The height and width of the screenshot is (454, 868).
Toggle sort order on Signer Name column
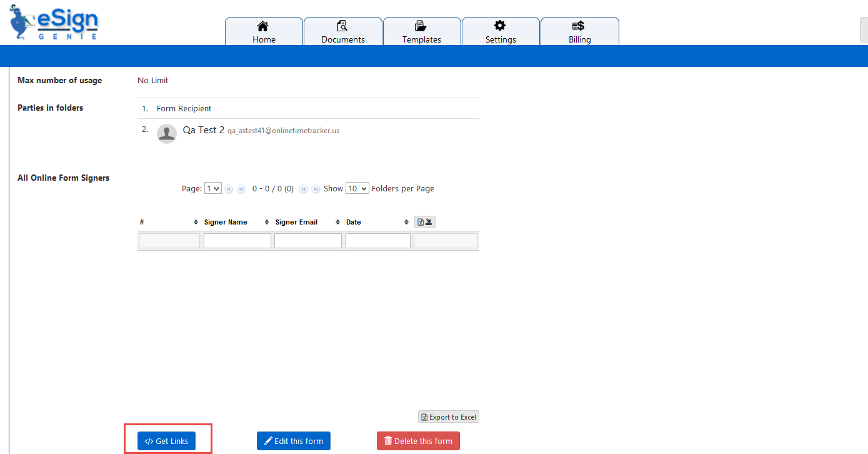click(266, 221)
